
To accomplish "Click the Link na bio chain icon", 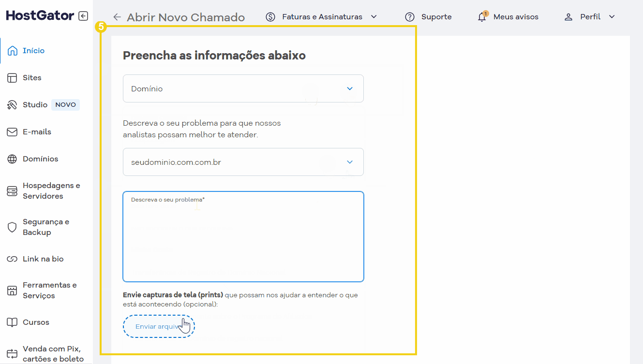I will (x=12, y=259).
